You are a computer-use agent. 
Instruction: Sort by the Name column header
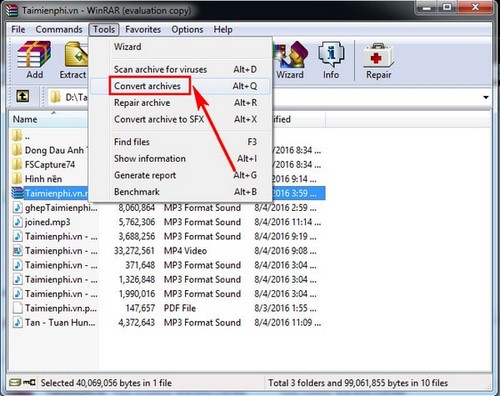[x=48, y=119]
